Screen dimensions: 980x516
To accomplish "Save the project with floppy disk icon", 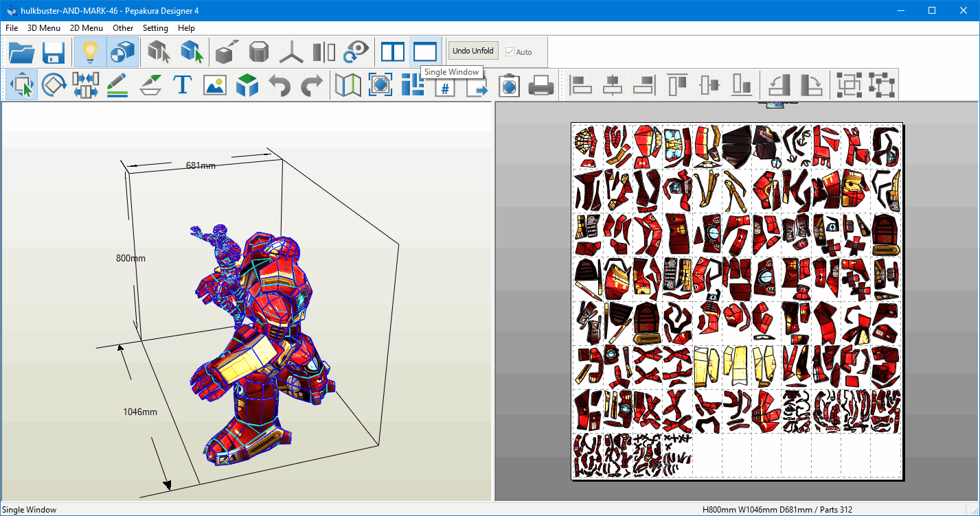I will click(x=54, y=52).
